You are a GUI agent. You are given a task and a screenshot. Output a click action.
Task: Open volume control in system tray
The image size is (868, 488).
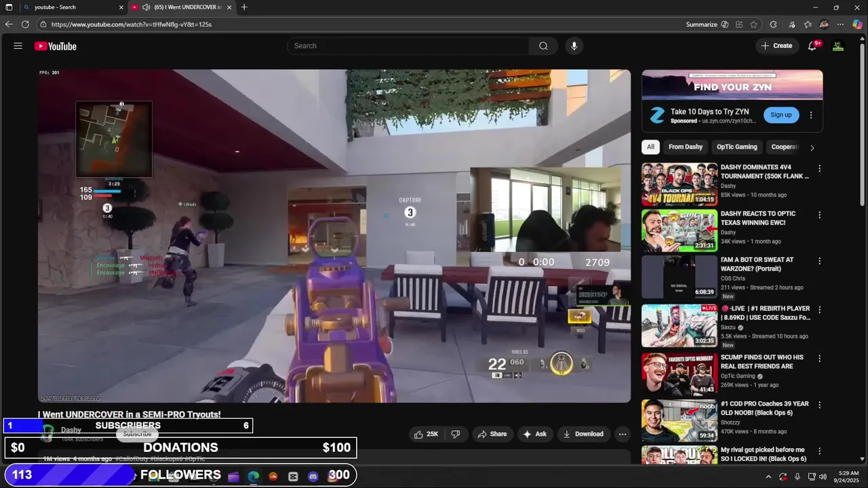[823, 476]
